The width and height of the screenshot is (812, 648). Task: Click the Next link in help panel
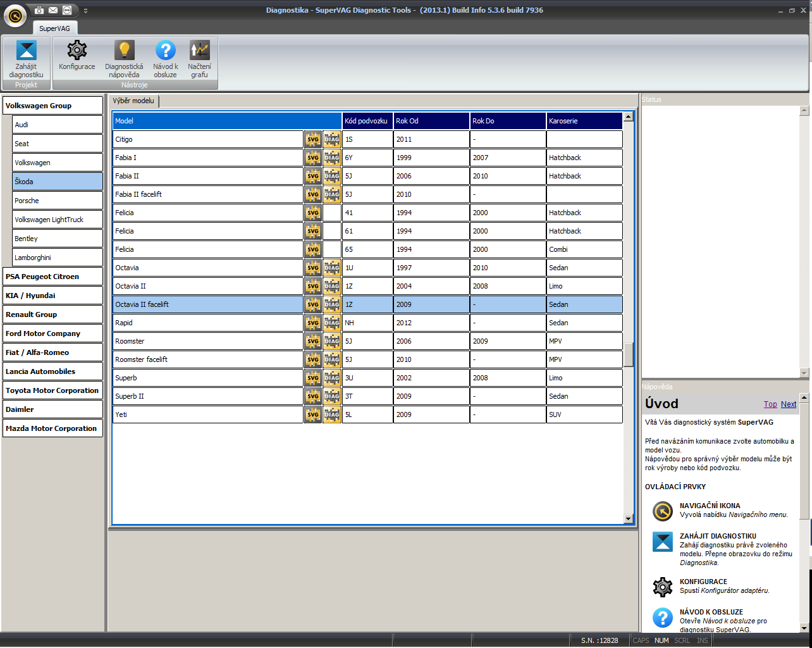pos(789,404)
